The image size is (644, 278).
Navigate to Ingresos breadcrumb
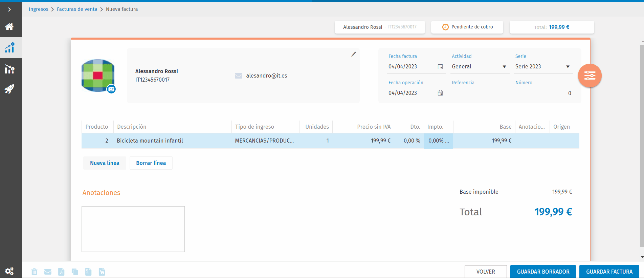click(x=39, y=9)
